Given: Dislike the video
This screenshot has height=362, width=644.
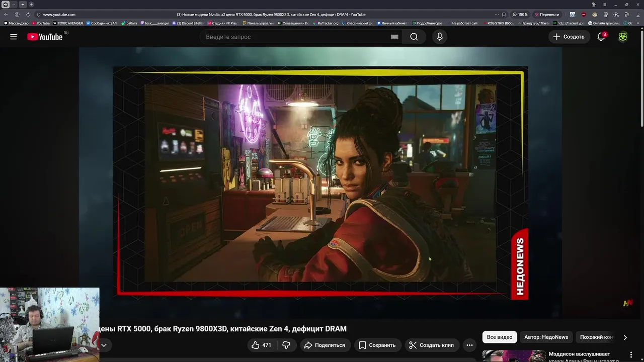Looking at the screenshot, I should (286, 345).
